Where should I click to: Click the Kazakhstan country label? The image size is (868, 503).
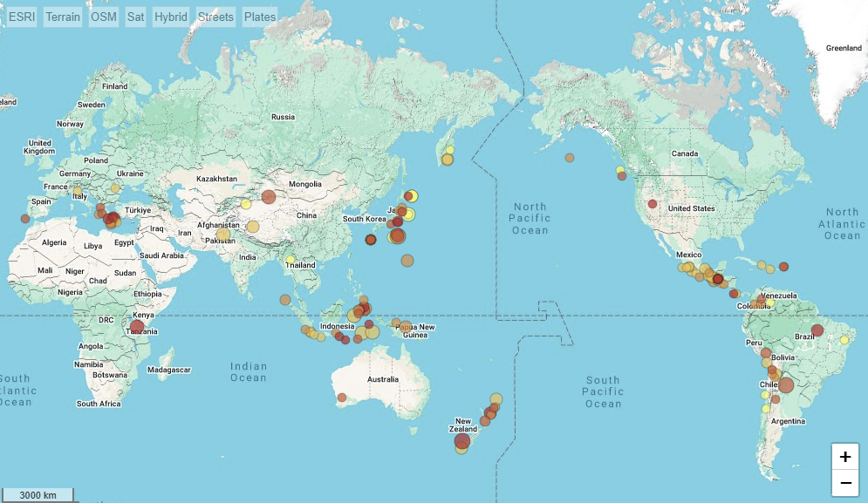pos(216,179)
